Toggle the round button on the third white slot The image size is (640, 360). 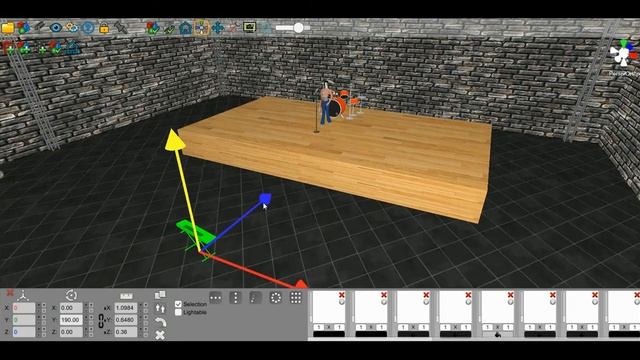point(426,302)
